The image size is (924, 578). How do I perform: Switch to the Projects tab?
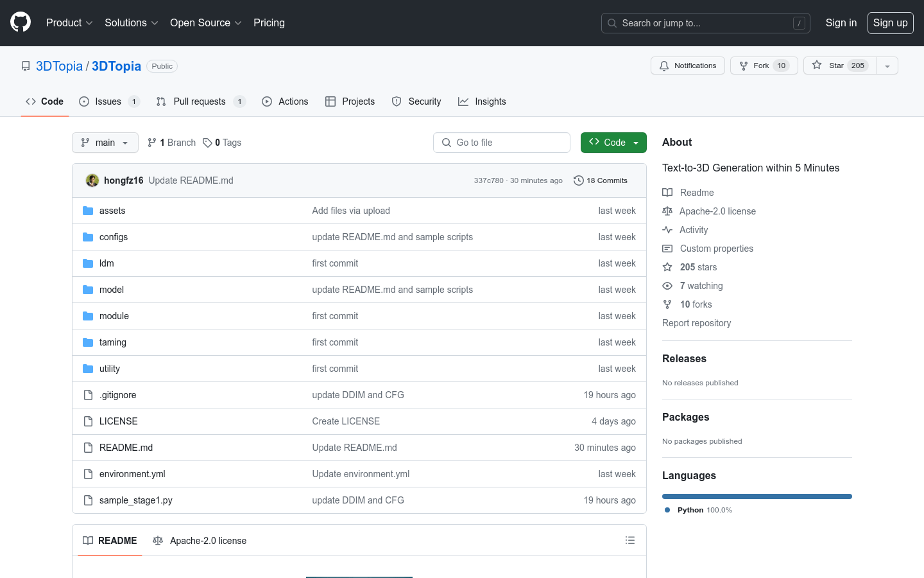click(350, 101)
